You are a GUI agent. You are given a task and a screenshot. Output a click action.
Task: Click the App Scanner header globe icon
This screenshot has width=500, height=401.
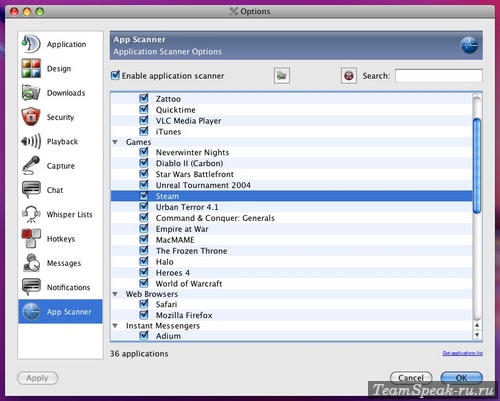click(x=469, y=45)
